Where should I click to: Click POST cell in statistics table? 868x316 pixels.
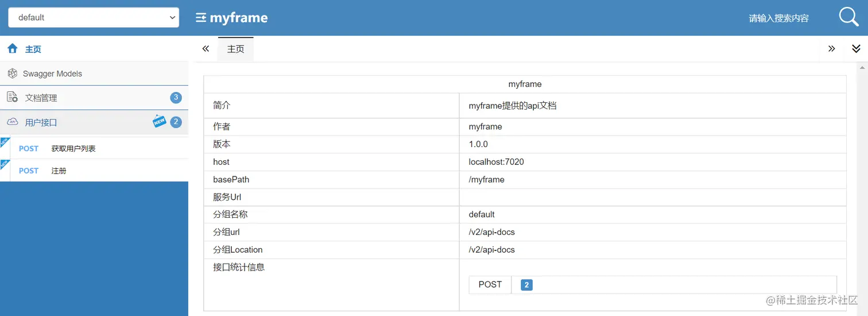pyautogui.click(x=490, y=284)
